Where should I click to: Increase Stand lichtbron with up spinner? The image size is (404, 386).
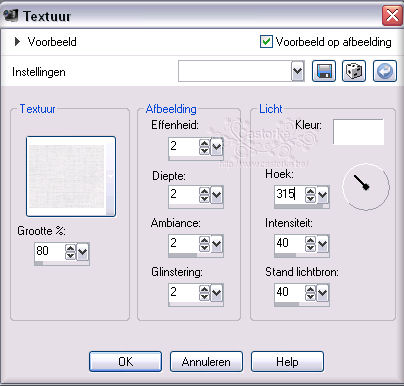[x=310, y=289]
